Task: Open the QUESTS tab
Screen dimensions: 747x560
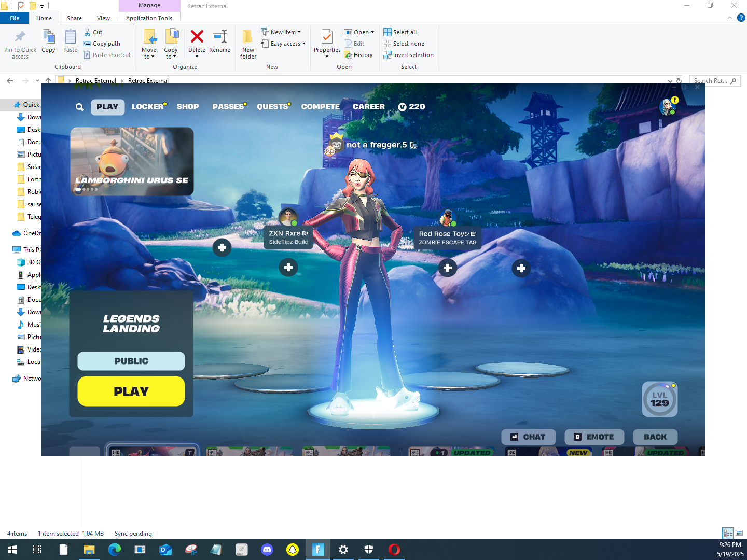Action: [x=274, y=107]
